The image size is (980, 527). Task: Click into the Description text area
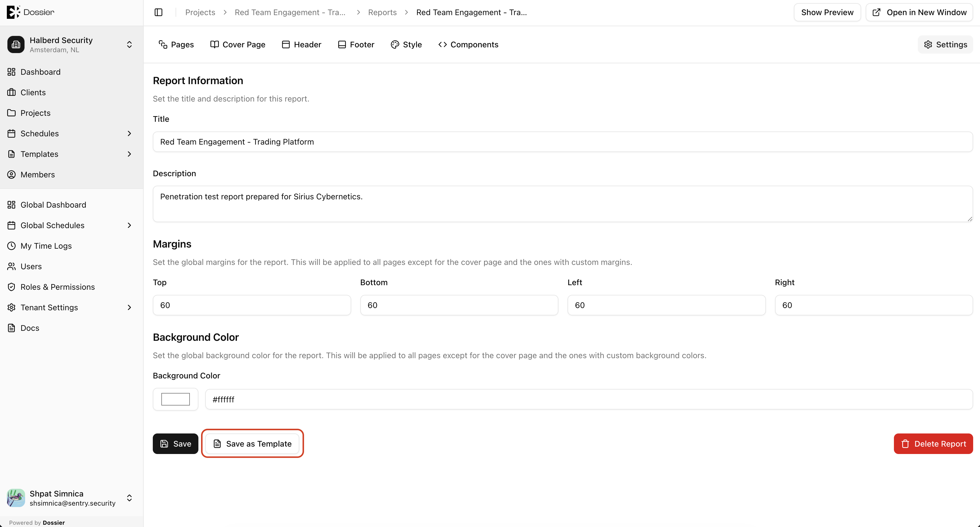coord(563,204)
